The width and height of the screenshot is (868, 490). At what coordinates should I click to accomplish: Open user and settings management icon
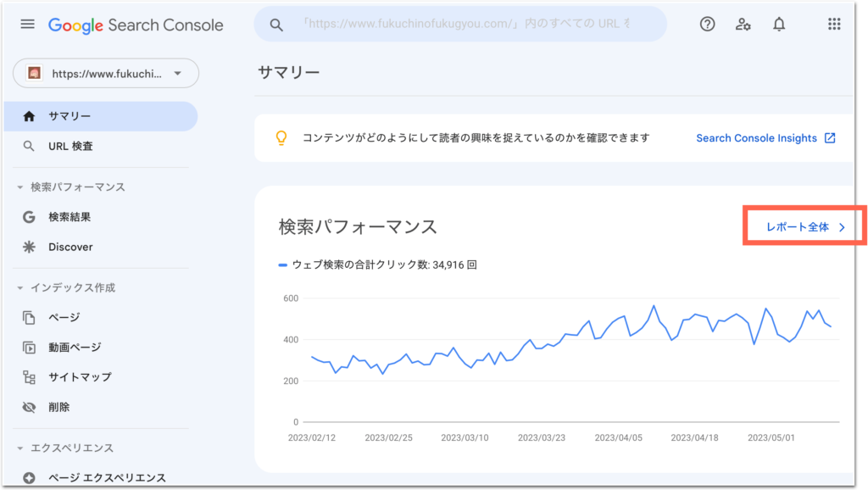(743, 24)
